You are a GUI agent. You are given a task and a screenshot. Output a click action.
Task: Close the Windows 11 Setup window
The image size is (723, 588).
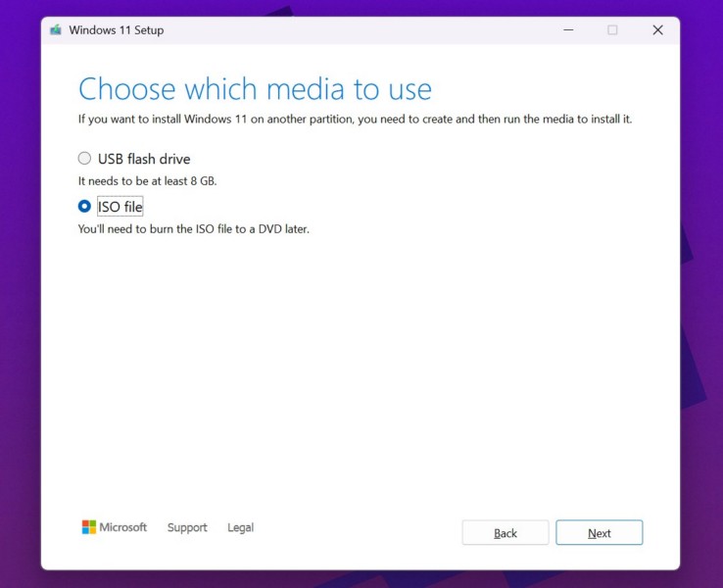[x=658, y=30]
